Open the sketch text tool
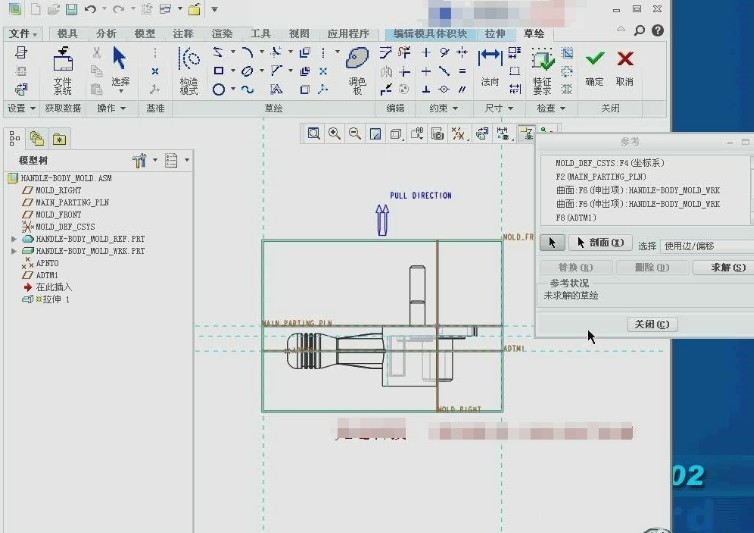Image resolution: width=754 pixels, height=533 pixels. click(276, 89)
